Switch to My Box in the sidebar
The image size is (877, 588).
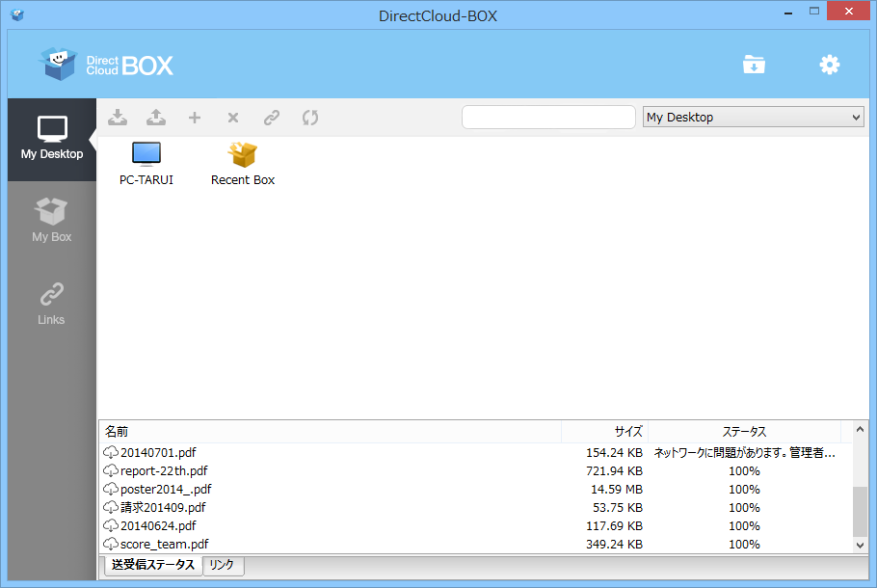pos(51,220)
